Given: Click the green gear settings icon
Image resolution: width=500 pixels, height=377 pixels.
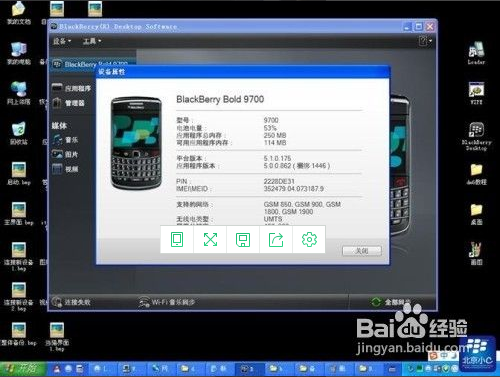Looking at the screenshot, I should [309, 239].
